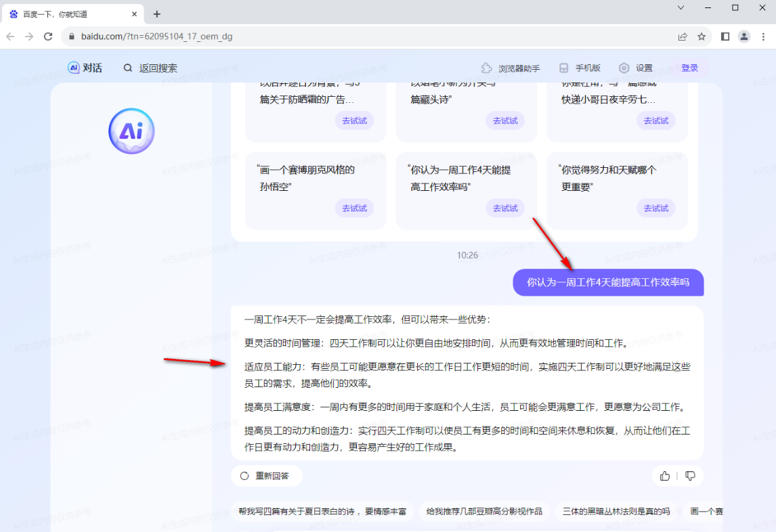Try the 赛博朋克风格孙悟空 prompt with 去试试
This screenshot has height=532, width=776.
tap(354, 208)
